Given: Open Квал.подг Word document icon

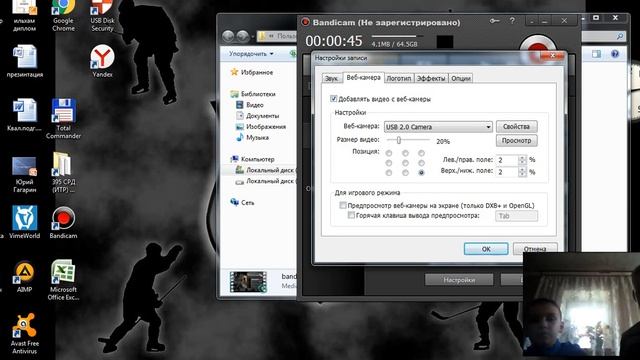Looking at the screenshot, I should (x=24, y=115).
